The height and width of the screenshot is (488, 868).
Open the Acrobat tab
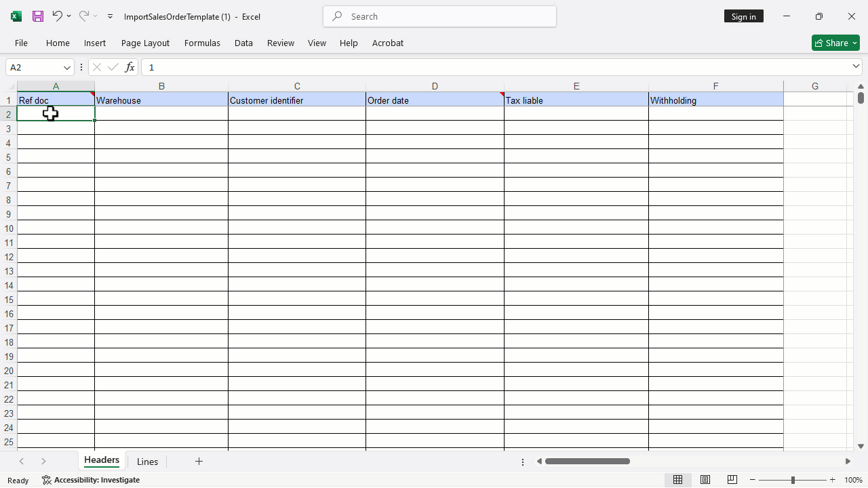pyautogui.click(x=388, y=43)
